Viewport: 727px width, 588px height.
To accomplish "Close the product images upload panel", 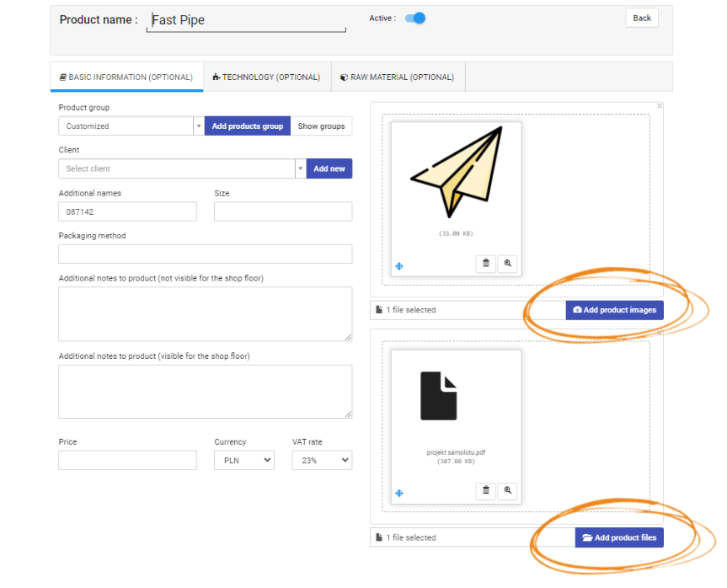I will pos(660,106).
